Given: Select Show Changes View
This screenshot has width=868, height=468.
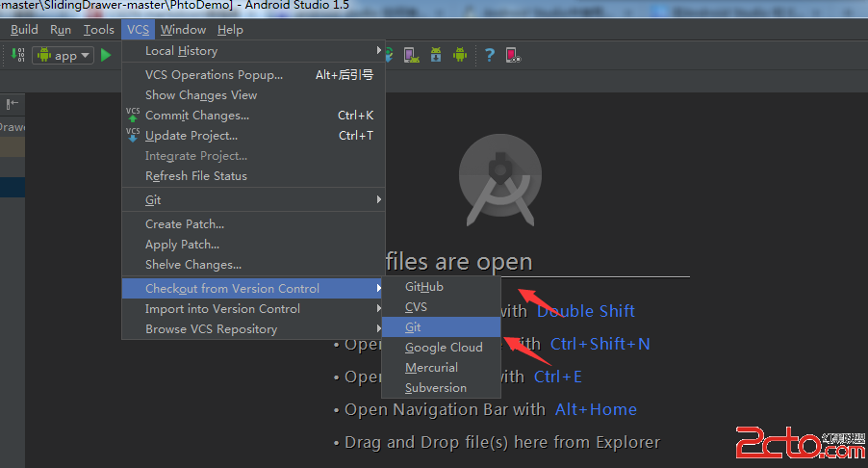Looking at the screenshot, I should pyautogui.click(x=253, y=95).
